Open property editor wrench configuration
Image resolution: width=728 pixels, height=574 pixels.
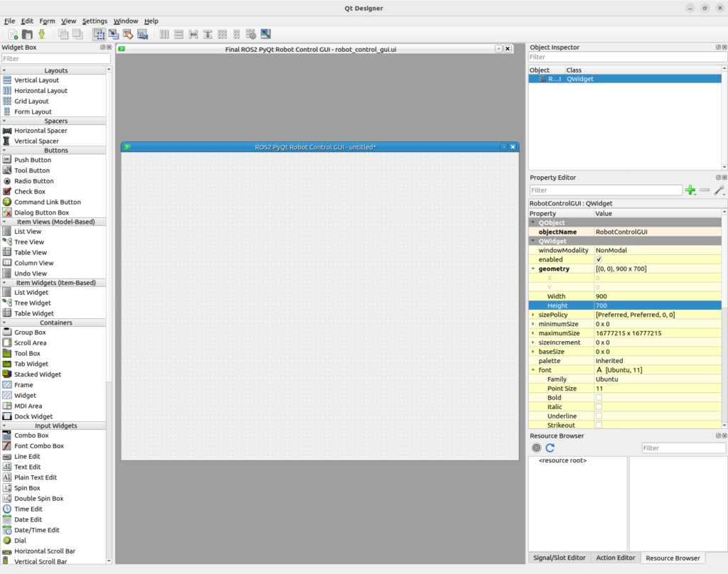[719, 190]
